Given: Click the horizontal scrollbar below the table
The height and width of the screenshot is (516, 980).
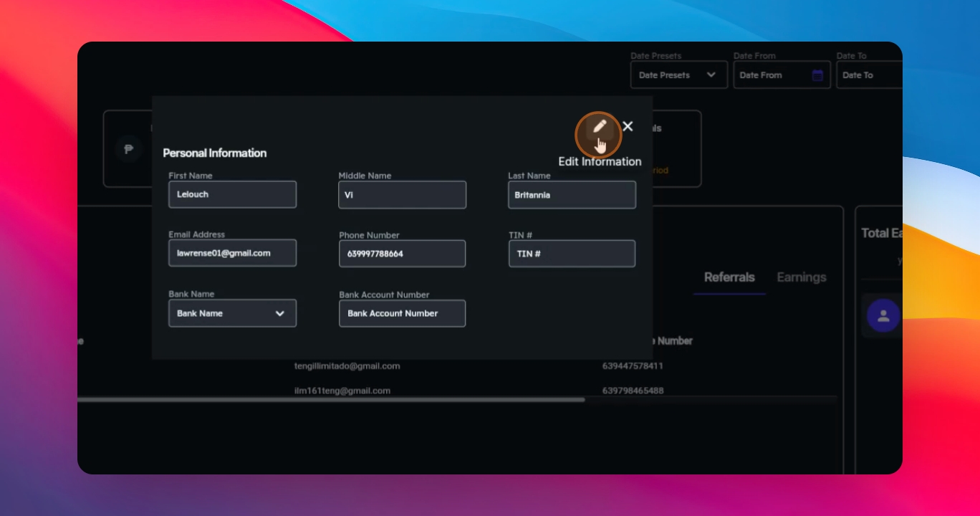Looking at the screenshot, I should click(x=331, y=400).
